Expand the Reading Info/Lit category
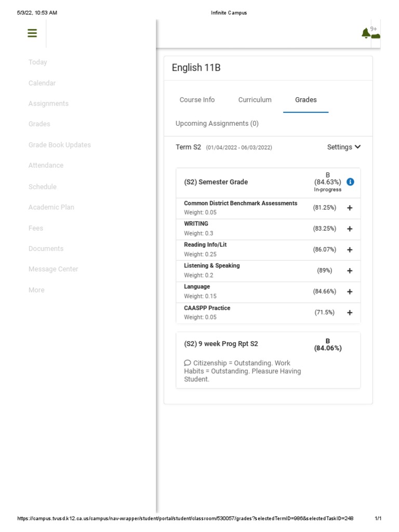Screen dimensions: 399x532 [350, 250]
